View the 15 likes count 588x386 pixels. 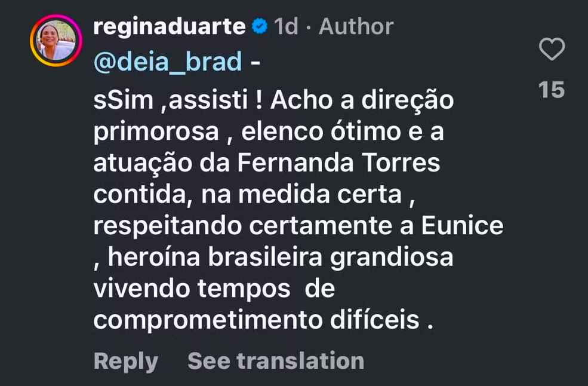(x=551, y=90)
